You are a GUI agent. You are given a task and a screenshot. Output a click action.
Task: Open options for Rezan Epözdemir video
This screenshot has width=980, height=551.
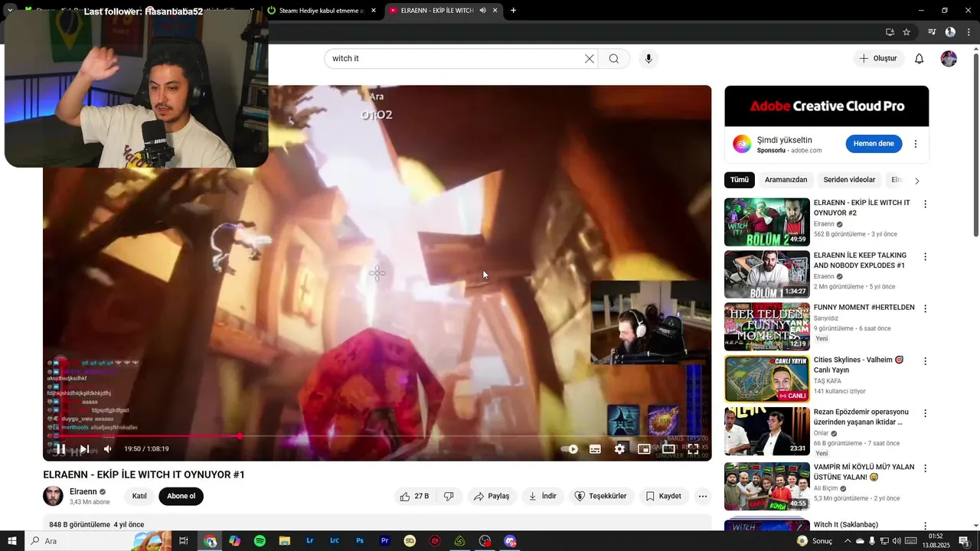tap(925, 413)
